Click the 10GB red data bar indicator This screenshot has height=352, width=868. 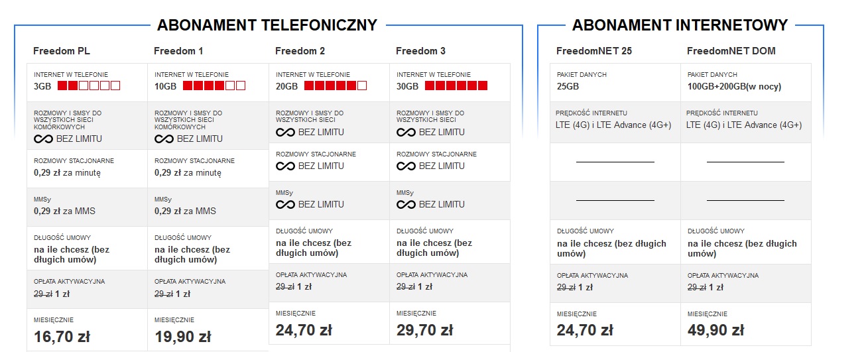click(214, 86)
